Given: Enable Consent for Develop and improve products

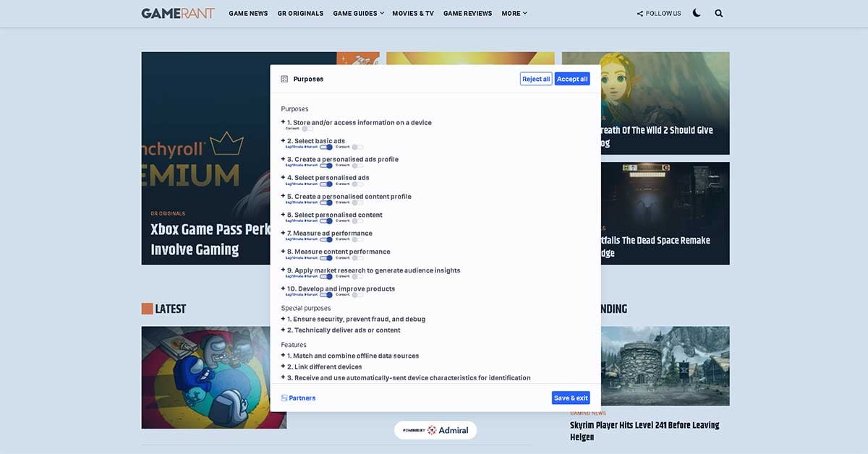Looking at the screenshot, I should (357, 295).
